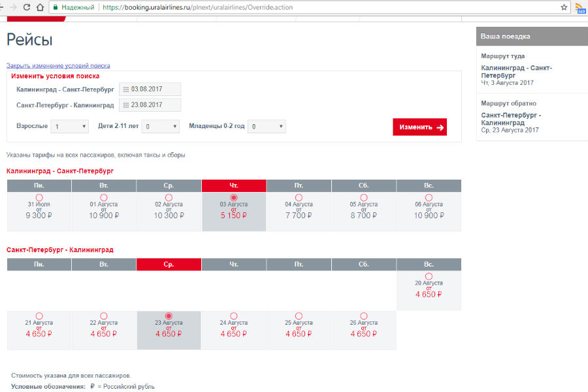Open the Младенцы 0-2 год dropdown
The width and height of the screenshot is (588, 392).
pyautogui.click(x=267, y=127)
